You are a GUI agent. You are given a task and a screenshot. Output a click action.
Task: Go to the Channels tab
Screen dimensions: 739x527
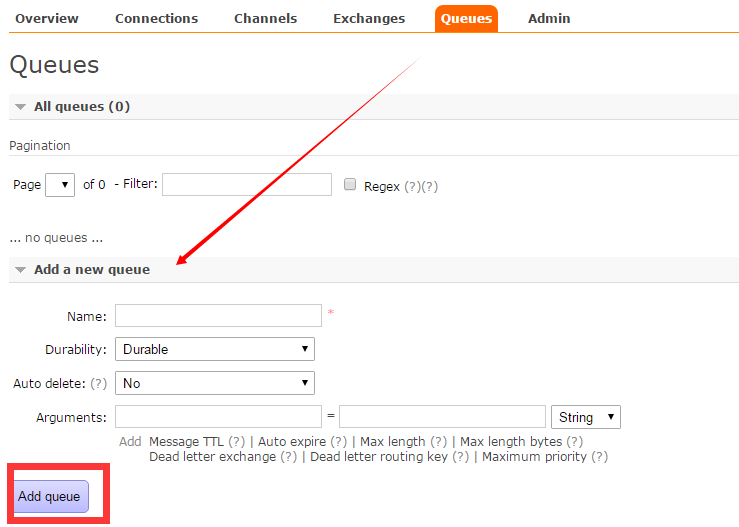click(265, 18)
